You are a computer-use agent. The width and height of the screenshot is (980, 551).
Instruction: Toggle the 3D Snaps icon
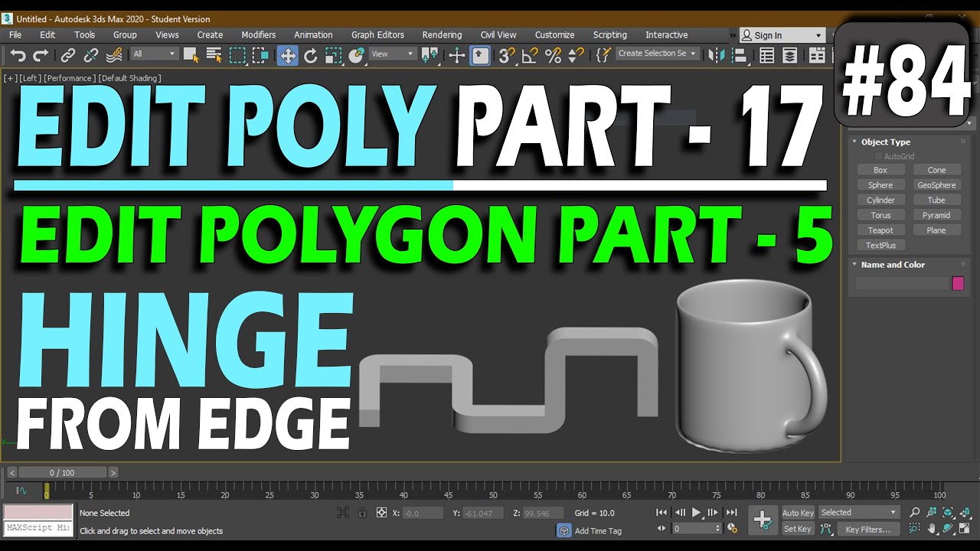click(507, 55)
